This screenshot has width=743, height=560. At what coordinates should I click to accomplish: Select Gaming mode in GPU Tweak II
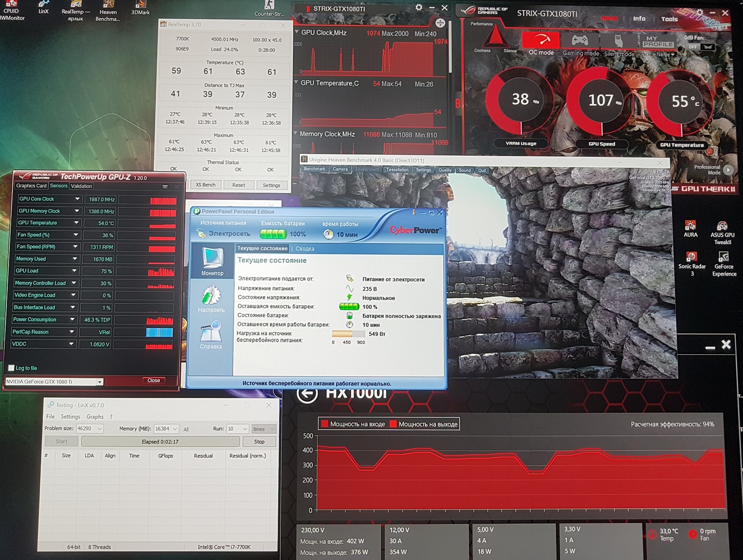coord(580,45)
